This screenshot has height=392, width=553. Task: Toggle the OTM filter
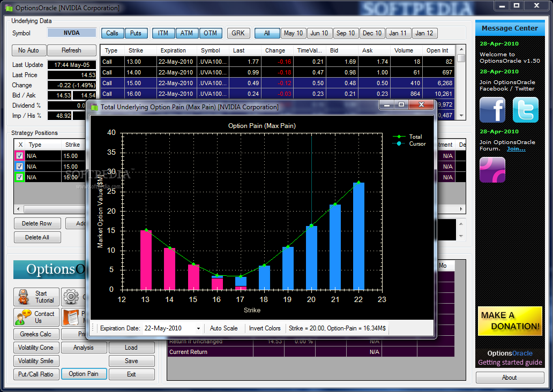point(211,33)
